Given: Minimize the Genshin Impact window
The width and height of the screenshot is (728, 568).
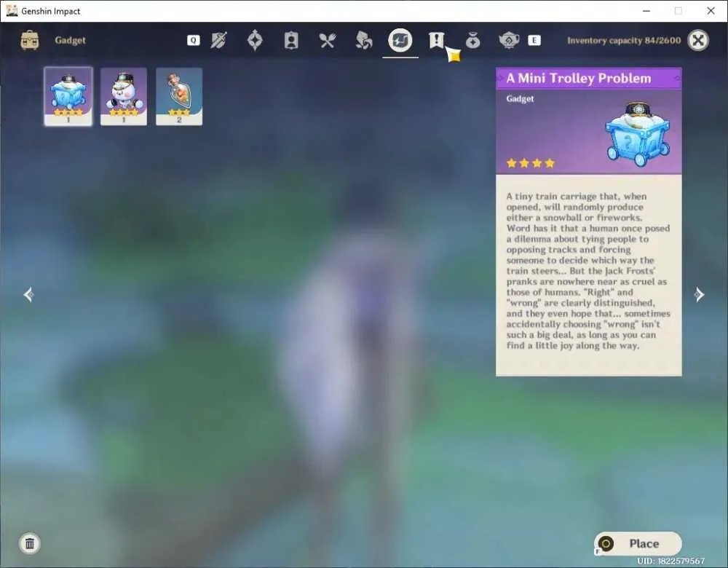Looking at the screenshot, I should [646, 11].
